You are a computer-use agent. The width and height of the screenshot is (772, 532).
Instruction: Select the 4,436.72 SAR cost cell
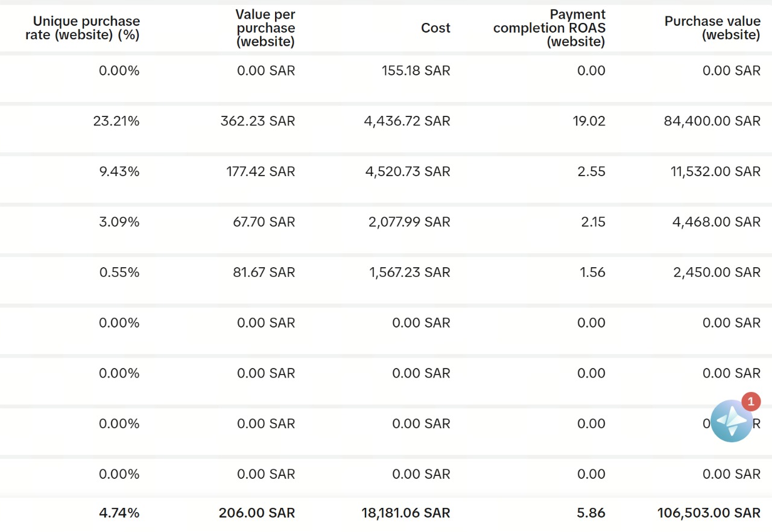(407, 121)
